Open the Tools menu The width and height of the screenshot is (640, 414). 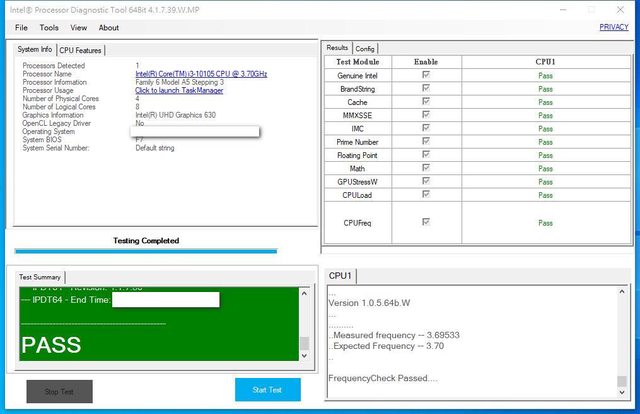click(49, 28)
